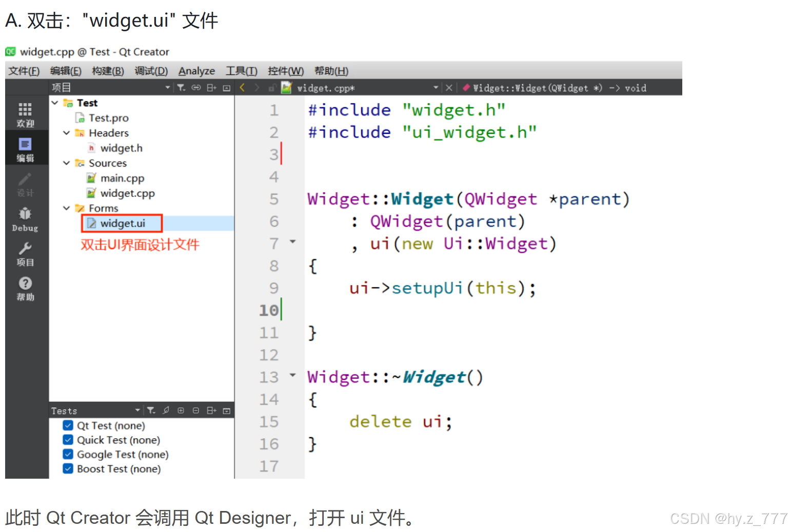Click the Headers folder label
This screenshot has height=532, width=790.
click(x=109, y=133)
